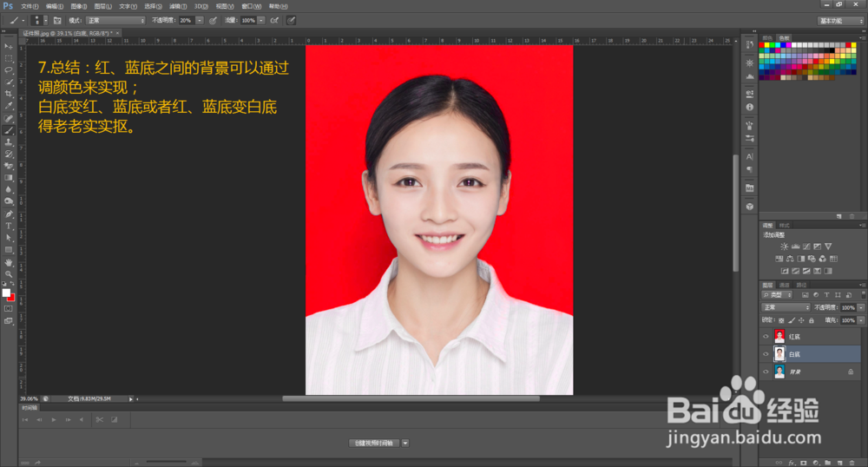The image size is (868, 467).
Task: Select the Pen tool
Action: 9,214
